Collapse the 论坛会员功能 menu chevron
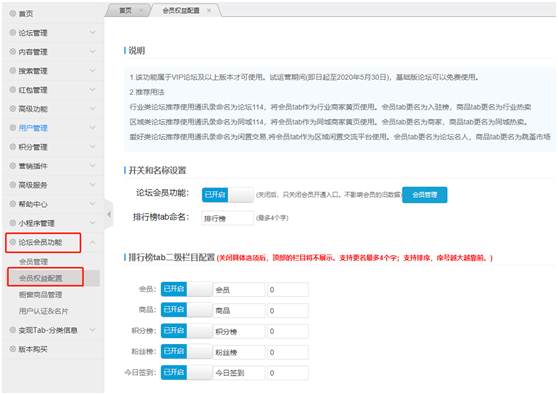 point(93,242)
